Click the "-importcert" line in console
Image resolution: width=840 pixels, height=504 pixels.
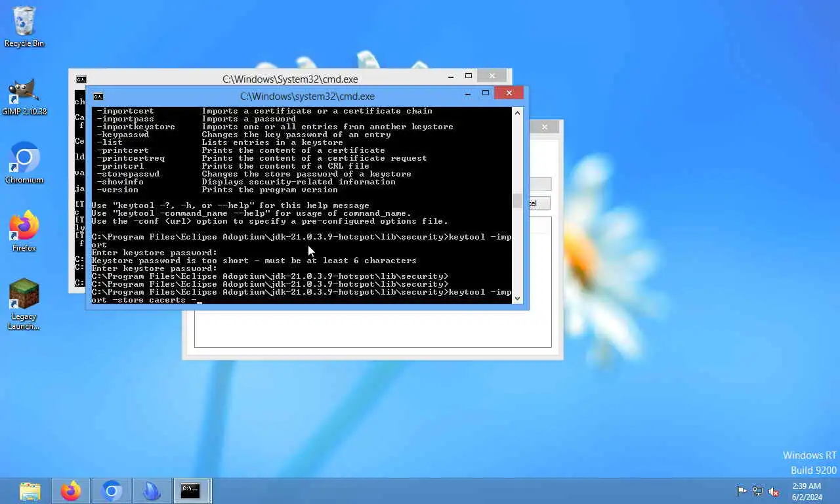tap(264, 111)
